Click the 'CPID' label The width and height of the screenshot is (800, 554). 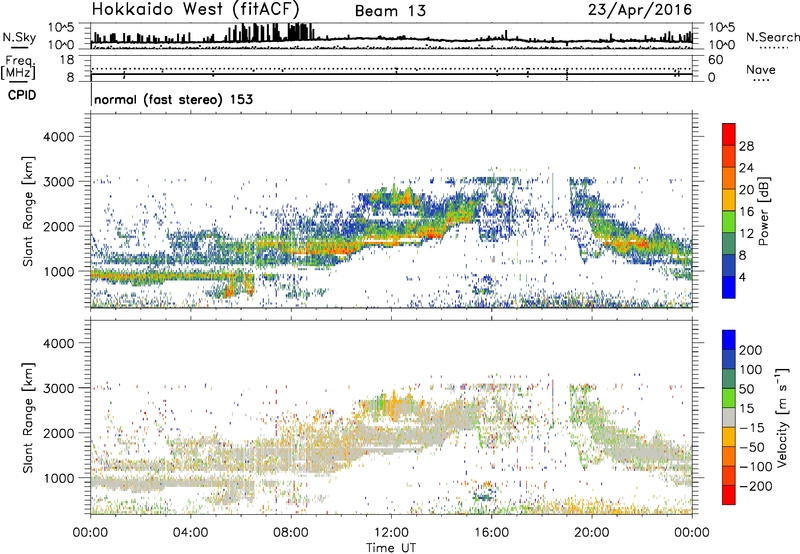pyautogui.click(x=22, y=95)
